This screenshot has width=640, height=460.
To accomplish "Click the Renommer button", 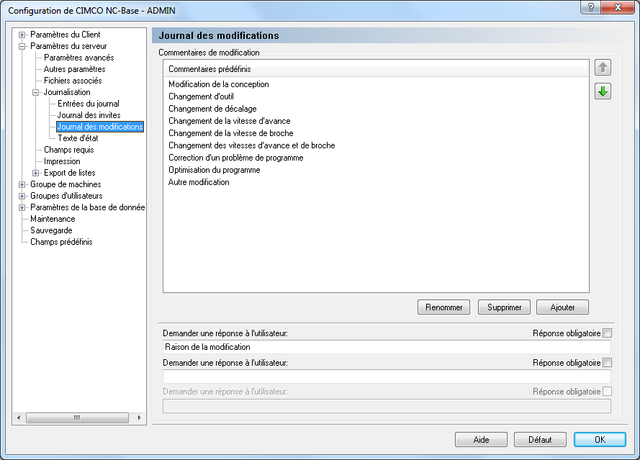I will coord(444,307).
